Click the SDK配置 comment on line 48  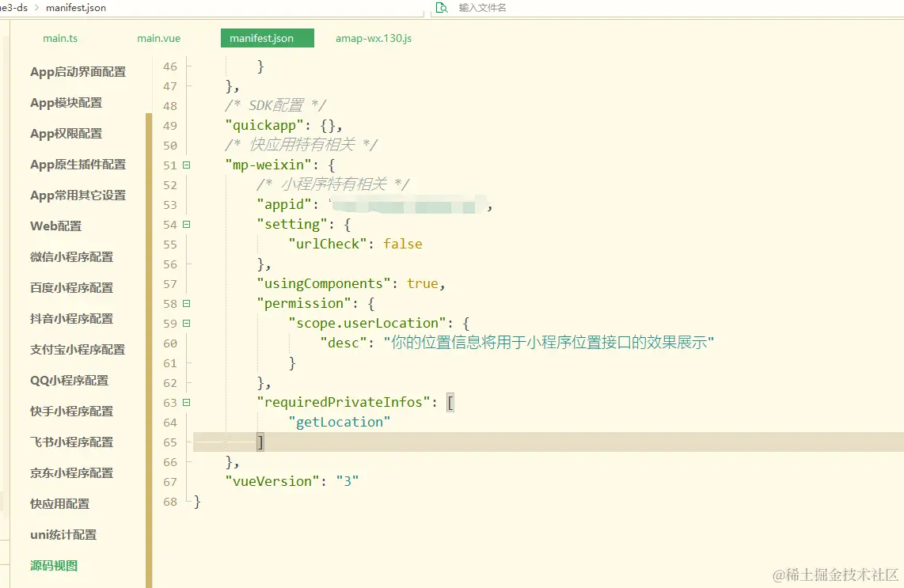[x=275, y=105]
